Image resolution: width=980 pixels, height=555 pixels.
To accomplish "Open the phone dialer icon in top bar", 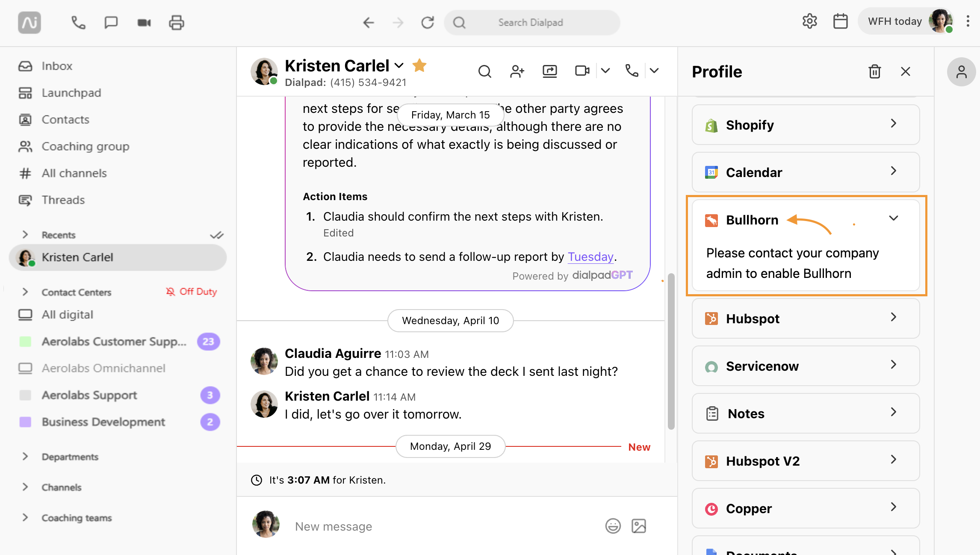I will (78, 22).
